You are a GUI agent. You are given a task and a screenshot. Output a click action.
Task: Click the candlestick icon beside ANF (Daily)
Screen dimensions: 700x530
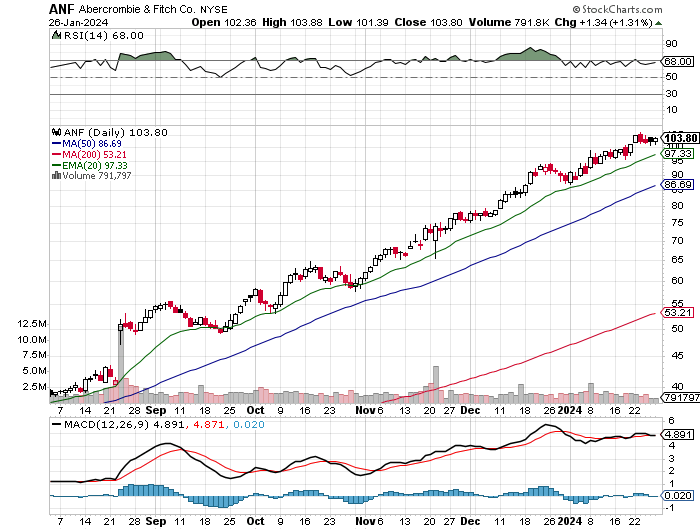56,132
